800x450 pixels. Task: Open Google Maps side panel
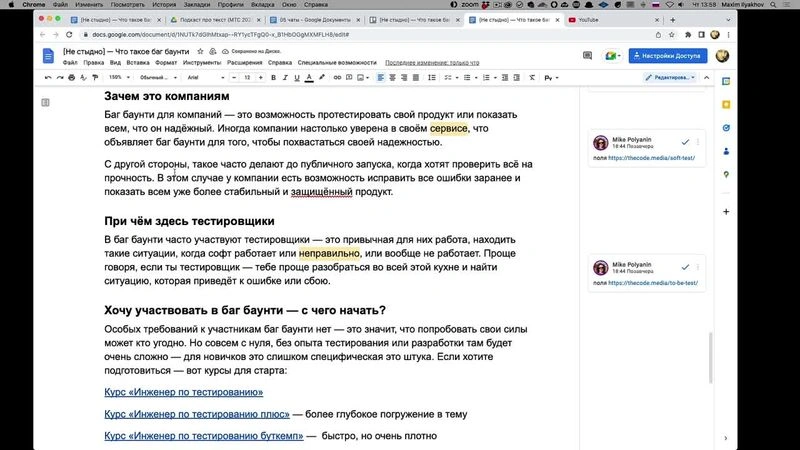pyautogui.click(x=726, y=174)
